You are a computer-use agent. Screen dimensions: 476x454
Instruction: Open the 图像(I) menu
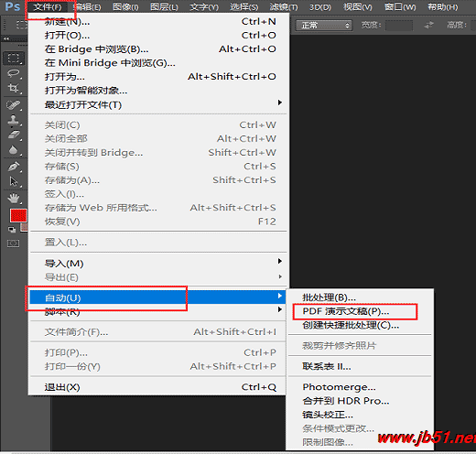click(125, 7)
